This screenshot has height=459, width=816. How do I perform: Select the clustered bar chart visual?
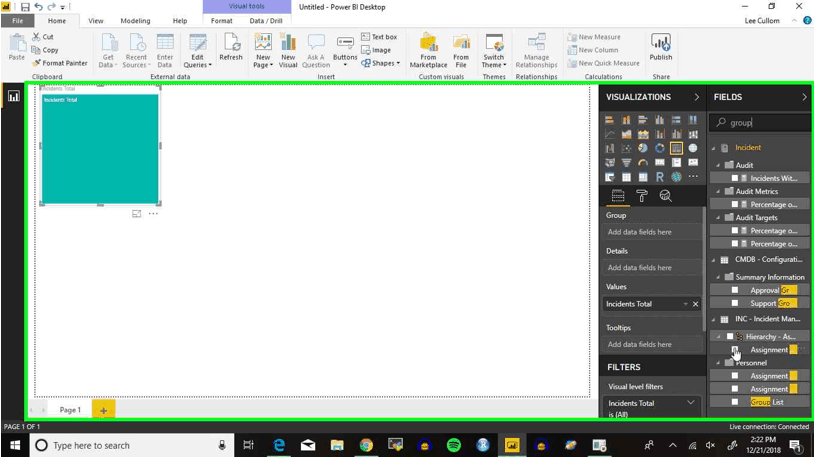[x=643, y=120]
